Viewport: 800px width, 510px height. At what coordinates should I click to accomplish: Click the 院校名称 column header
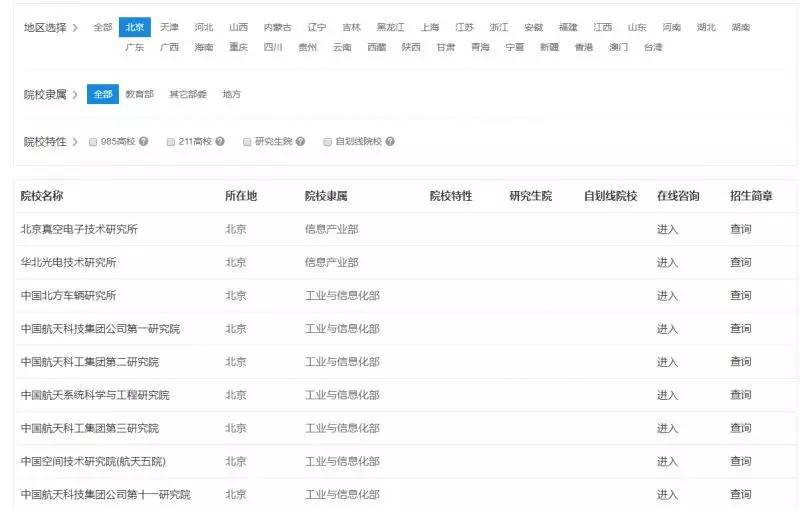(42, 196)
